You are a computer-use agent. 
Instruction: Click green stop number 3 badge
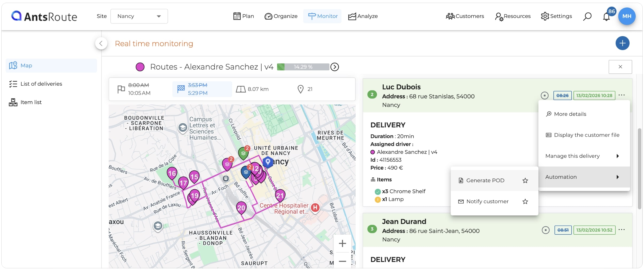coord(372,229)
